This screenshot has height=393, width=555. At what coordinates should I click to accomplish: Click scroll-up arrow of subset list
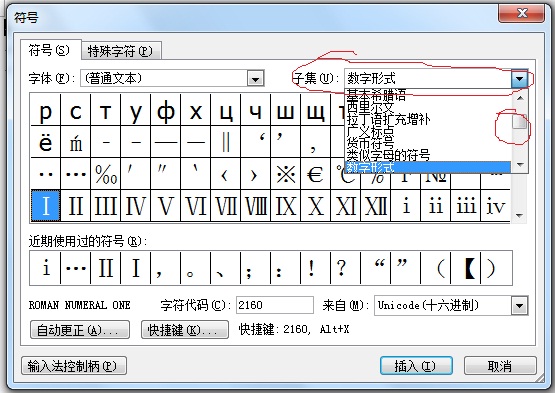pyautogui.click(x=520, y=98)
